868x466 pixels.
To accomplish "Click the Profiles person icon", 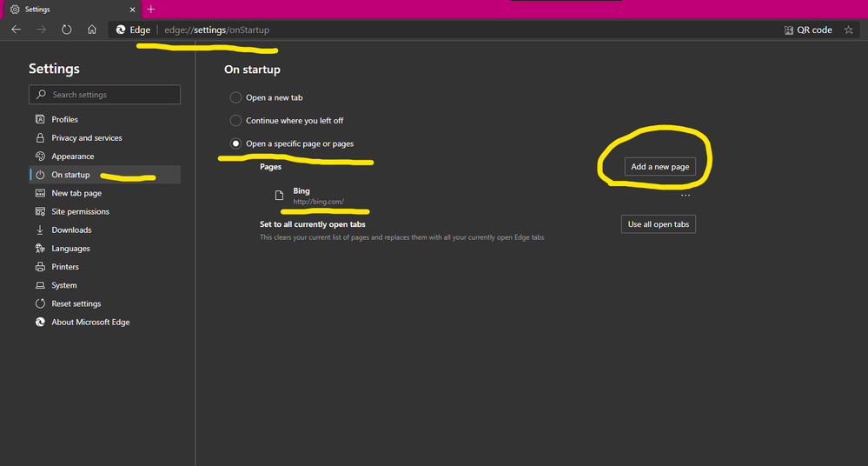I will point(40,119).
